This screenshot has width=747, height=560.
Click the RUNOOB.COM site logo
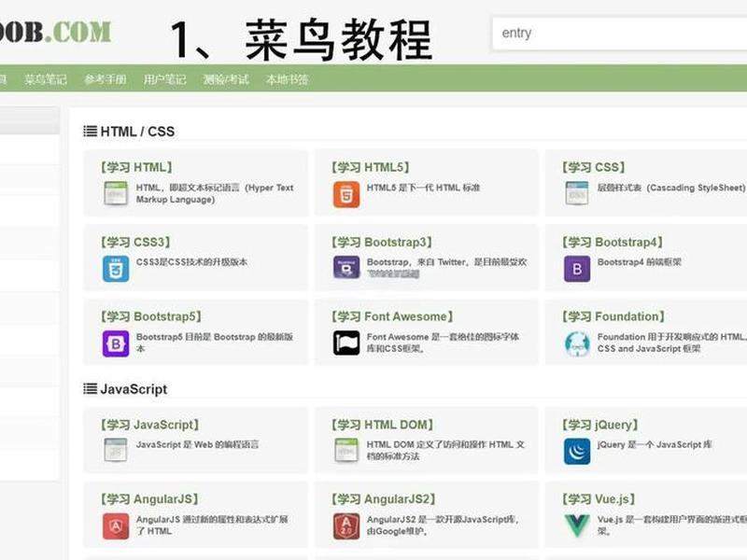[x=56, y=32]
